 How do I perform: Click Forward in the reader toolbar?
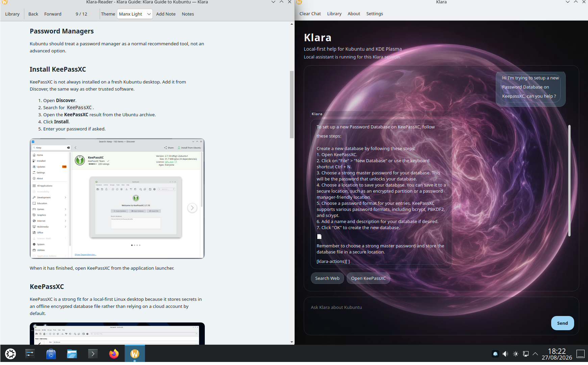(x=53, y=14)
